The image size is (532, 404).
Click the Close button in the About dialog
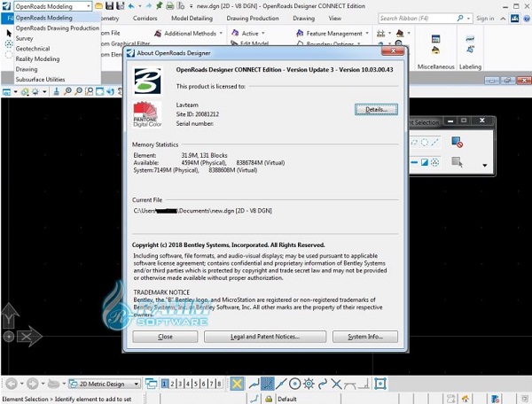click(x=165, y=337)
